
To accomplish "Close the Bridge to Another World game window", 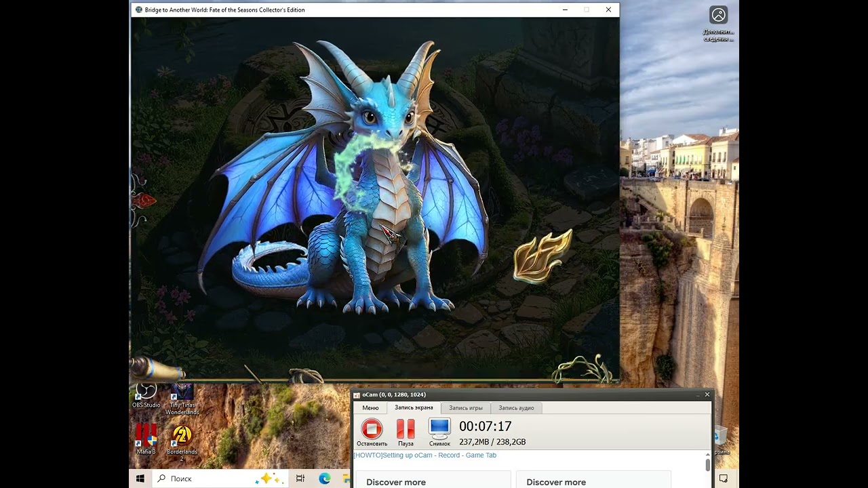I will click(x=608, y=9).
